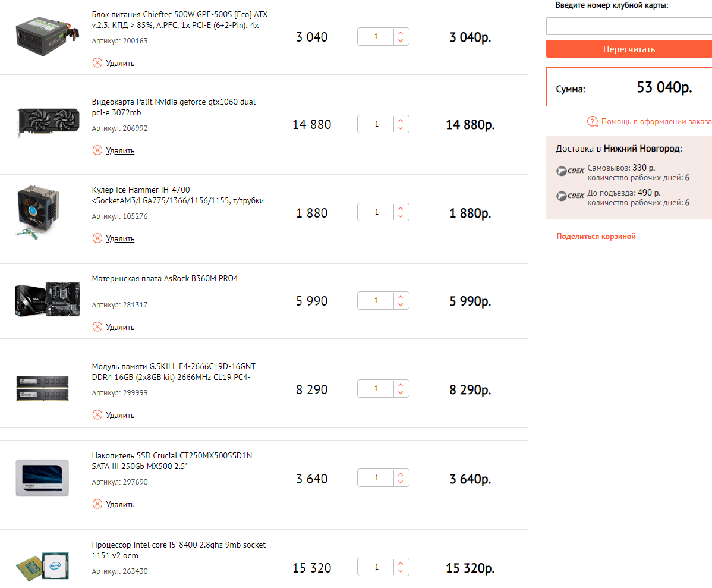Focus the club card number field
Screen dimensions: 712x588
point(629,27)
